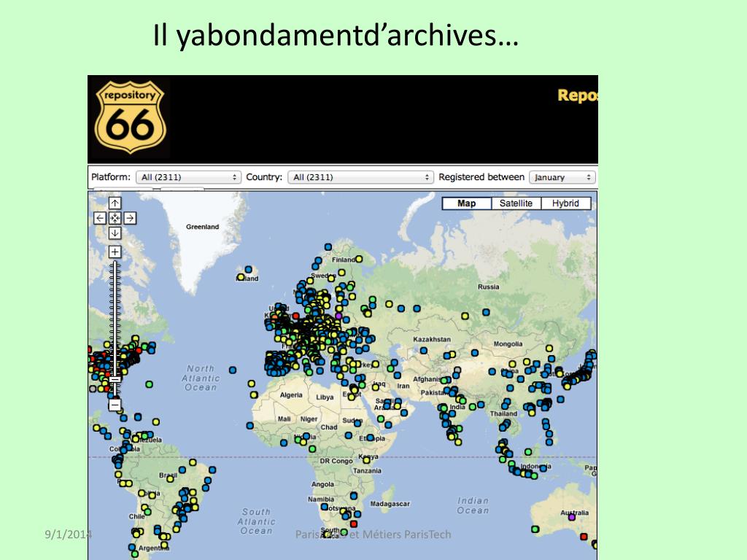Click the Russia label on the map

click(x=488, y=287)
